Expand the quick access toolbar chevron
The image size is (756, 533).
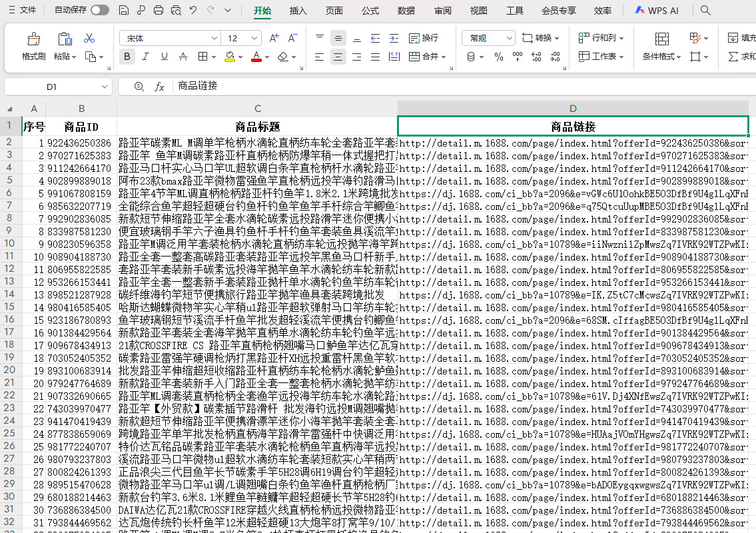tap(228, 10)
